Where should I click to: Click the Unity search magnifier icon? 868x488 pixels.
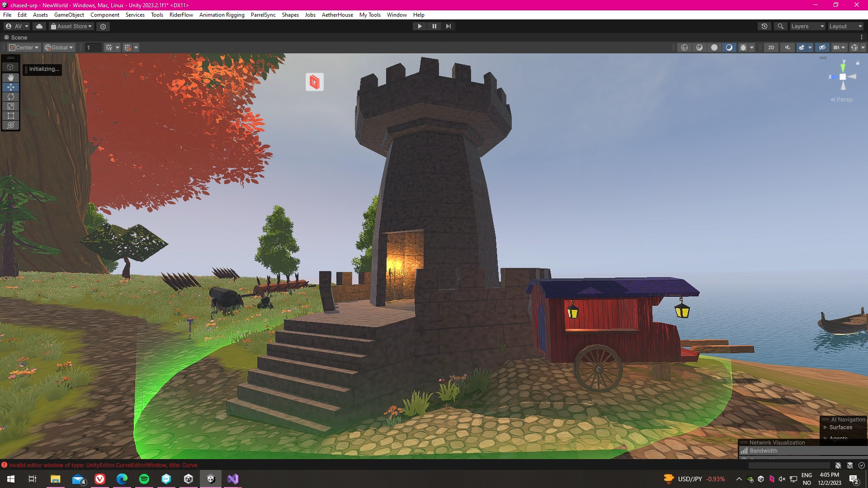click(x=780, y=26)
